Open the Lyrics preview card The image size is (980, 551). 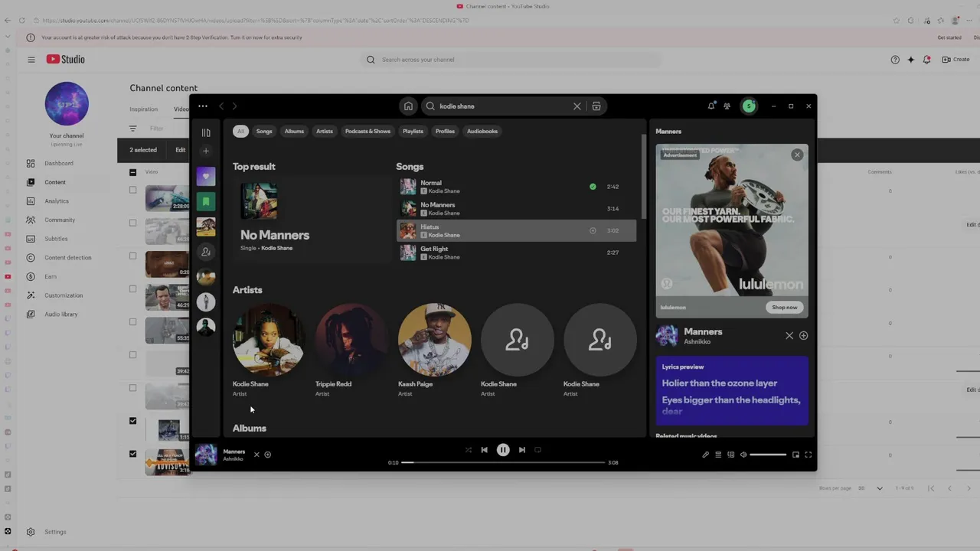(x=732, y=390)
